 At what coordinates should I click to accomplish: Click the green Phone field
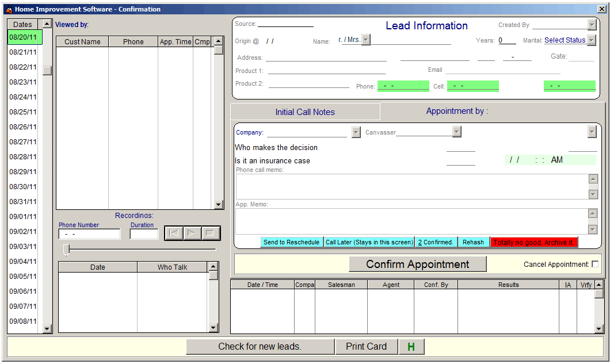coord(403,86)
